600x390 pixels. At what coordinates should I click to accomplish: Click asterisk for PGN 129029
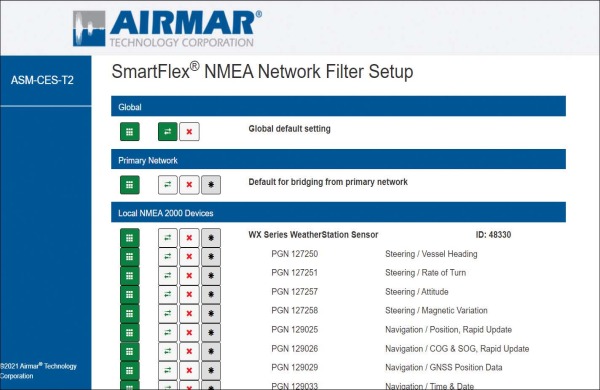point(211,370)
